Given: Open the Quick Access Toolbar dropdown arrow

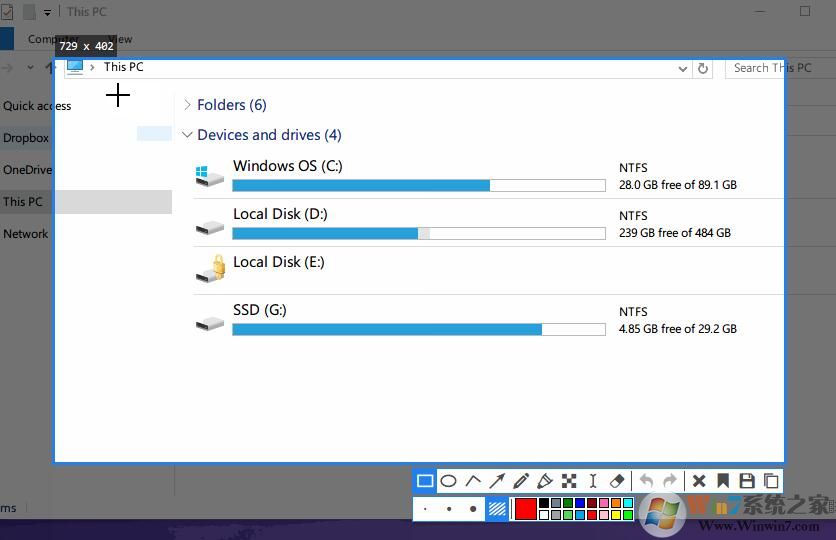Looking at the screenshot, I should click(47, 13).
